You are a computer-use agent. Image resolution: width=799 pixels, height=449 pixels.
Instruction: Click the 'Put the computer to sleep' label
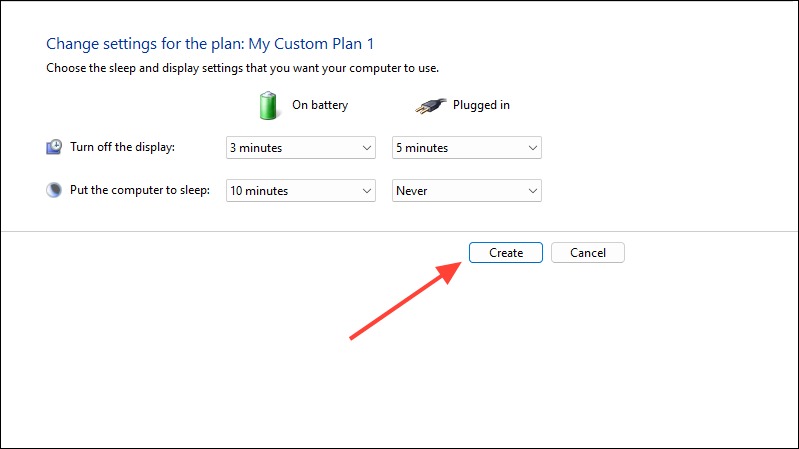(x=140, y=190)
